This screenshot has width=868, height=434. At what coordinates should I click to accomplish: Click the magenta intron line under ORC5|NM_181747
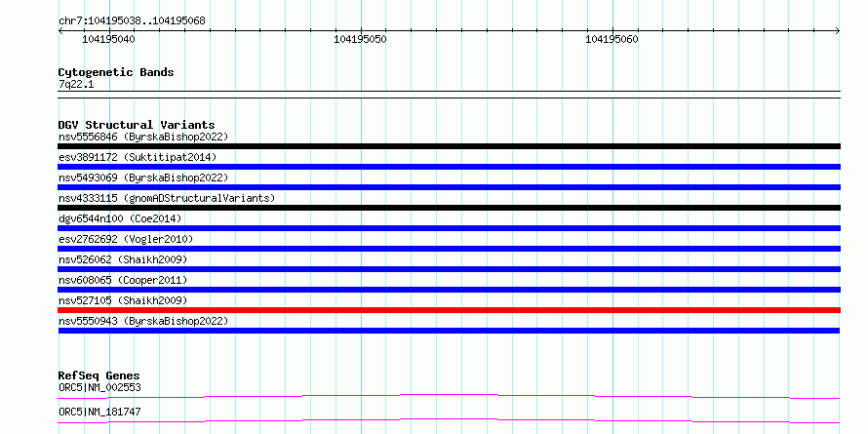pos(449,420)
